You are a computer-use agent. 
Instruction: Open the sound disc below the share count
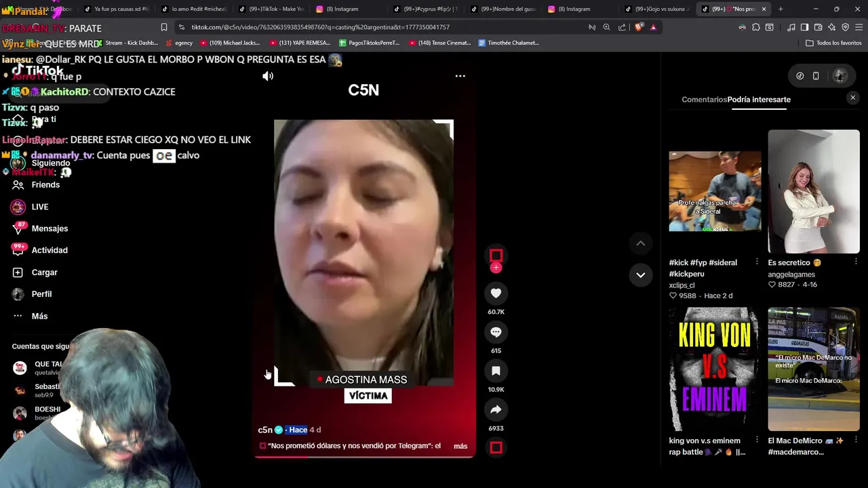pyautogui.click(x=496, y=447)
